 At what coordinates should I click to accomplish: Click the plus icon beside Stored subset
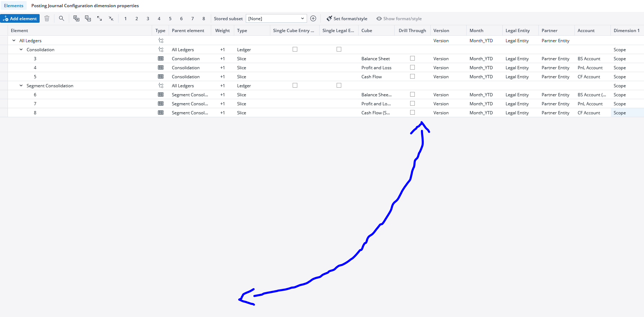(x=313, y=18)
